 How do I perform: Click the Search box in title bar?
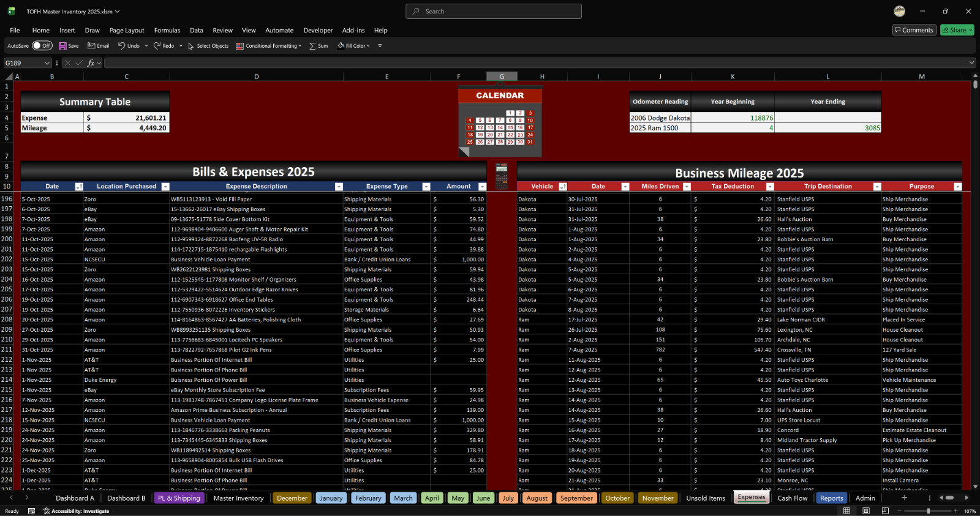pos(494,11)
